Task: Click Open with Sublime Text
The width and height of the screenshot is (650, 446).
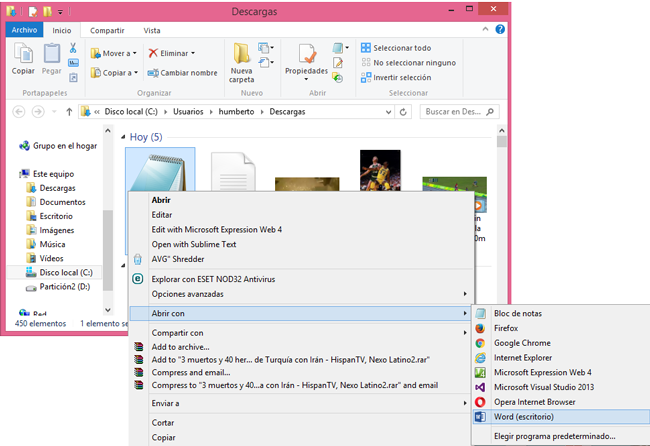Action: (x=301, y=245)
